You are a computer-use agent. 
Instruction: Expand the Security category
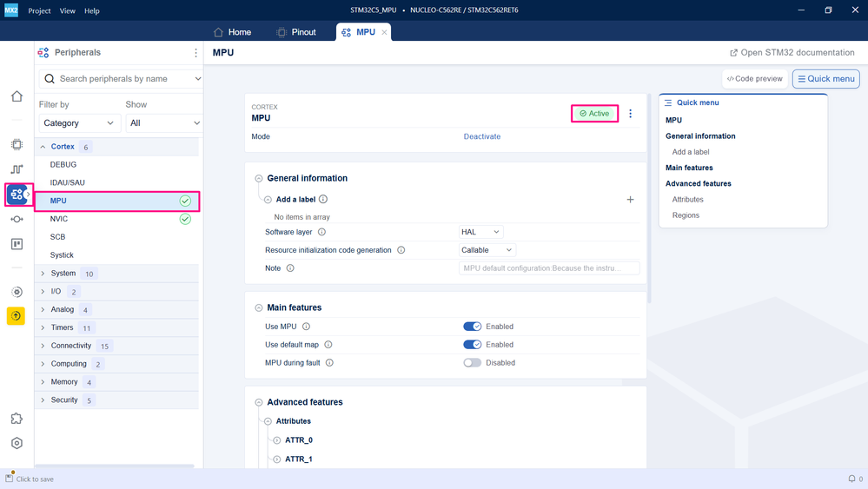(x=43, y=400)
